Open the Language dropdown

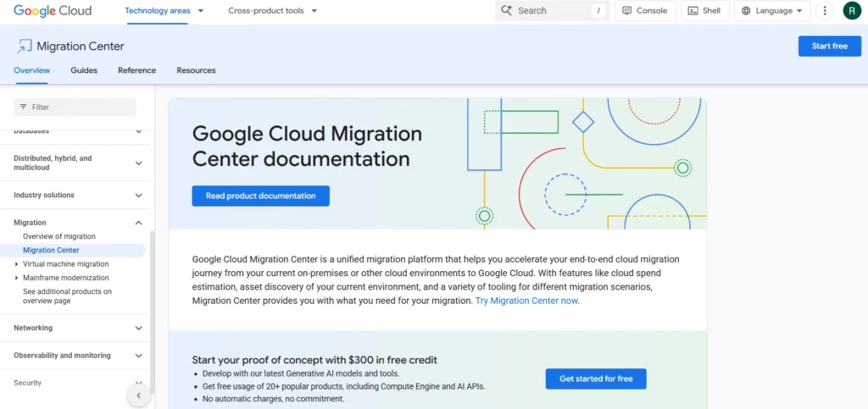pyautogui.click(x=772, y=10)
